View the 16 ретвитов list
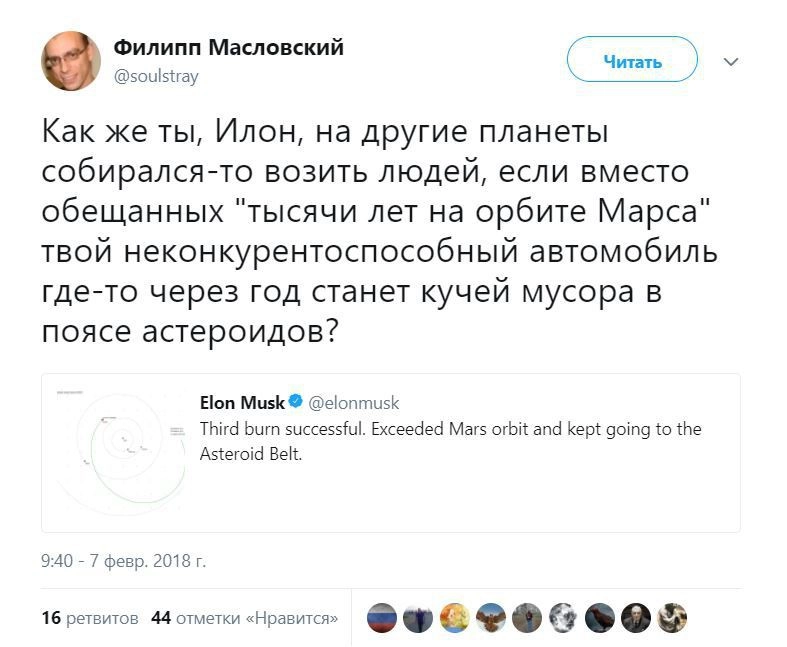The height and width of the screenshot is (647, 787). point(90,618)
